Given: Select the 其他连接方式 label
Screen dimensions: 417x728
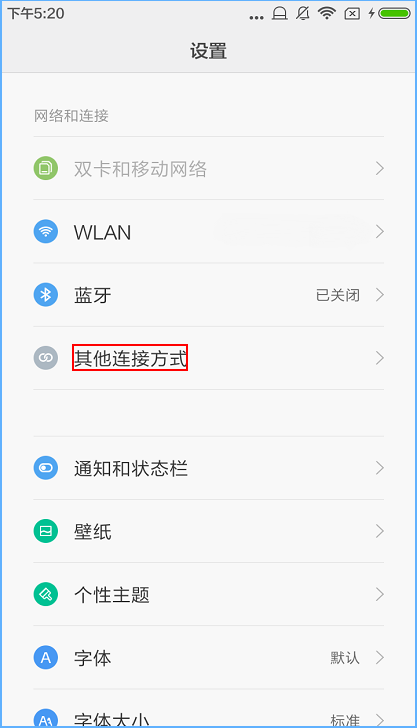Looking at the screenshot, I should pos(130,358).
